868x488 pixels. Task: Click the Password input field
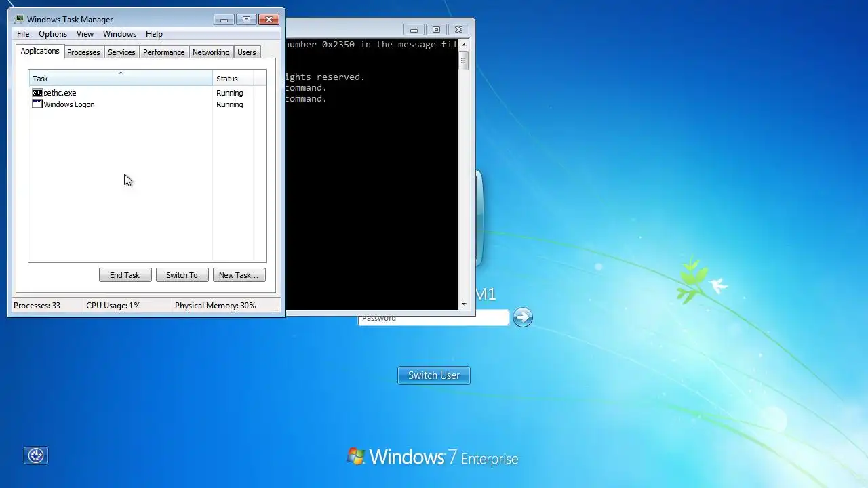tap(433, 318)
